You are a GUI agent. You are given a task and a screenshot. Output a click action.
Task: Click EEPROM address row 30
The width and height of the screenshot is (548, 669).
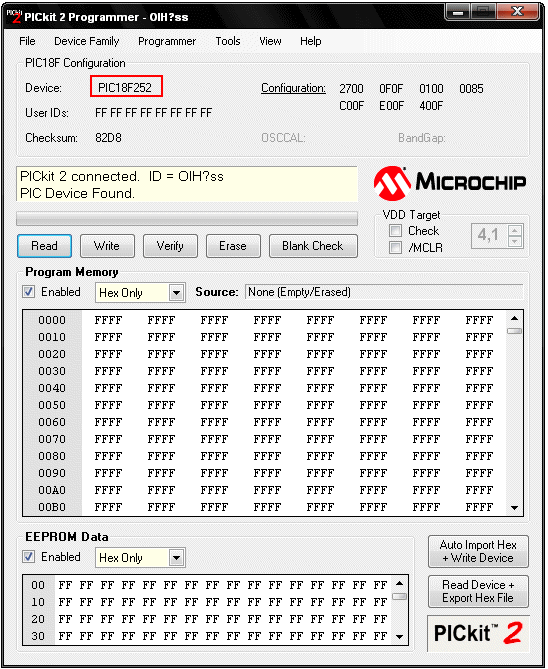[38, 636]
